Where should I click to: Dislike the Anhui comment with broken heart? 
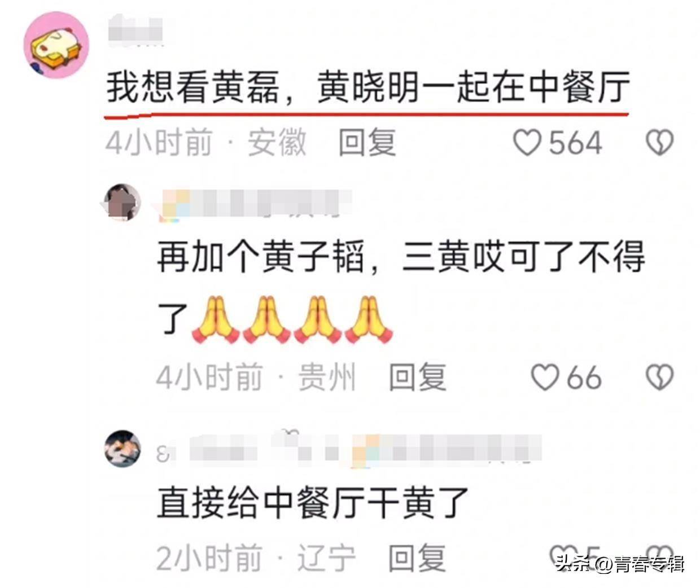[x=659, y=143]
